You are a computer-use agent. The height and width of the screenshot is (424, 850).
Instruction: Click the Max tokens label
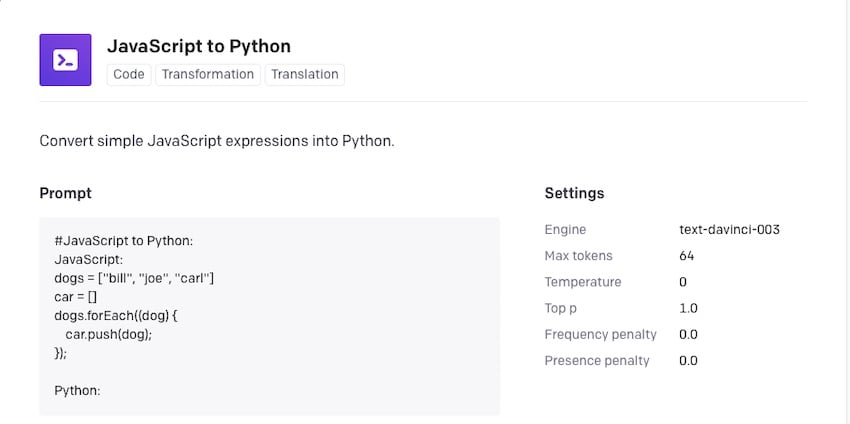pyautogui.click(x=578, y=256)
